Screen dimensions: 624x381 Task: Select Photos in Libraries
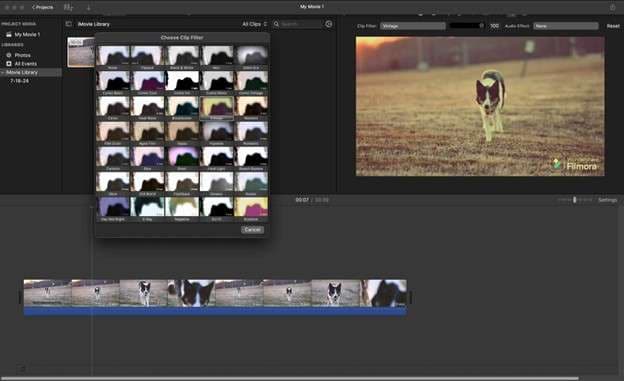[x=22, y=55]
